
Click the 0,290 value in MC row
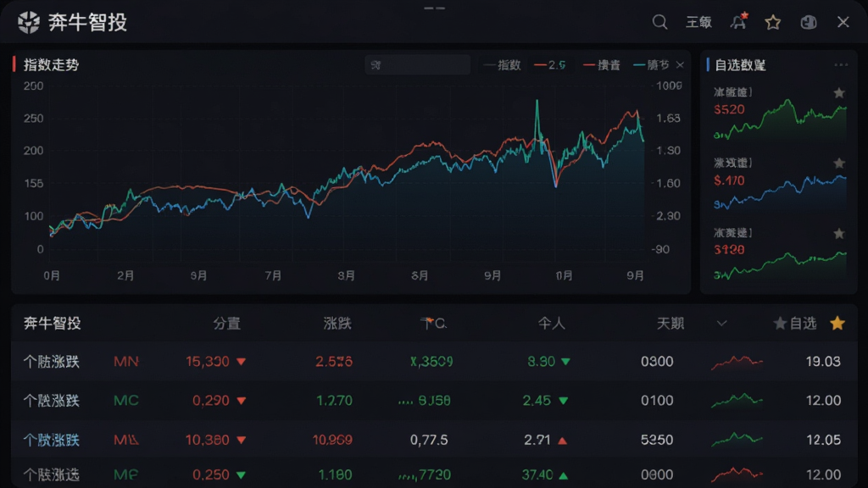click(211, 401)
